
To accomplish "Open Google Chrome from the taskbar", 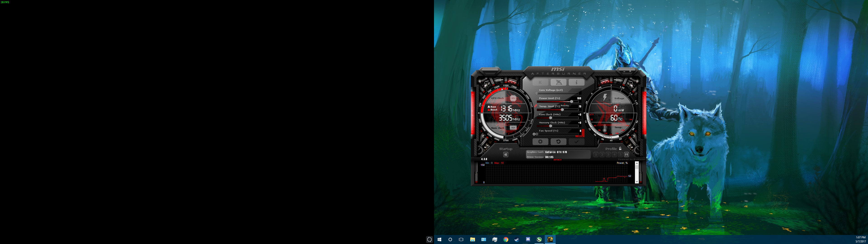I will [506, 240].
